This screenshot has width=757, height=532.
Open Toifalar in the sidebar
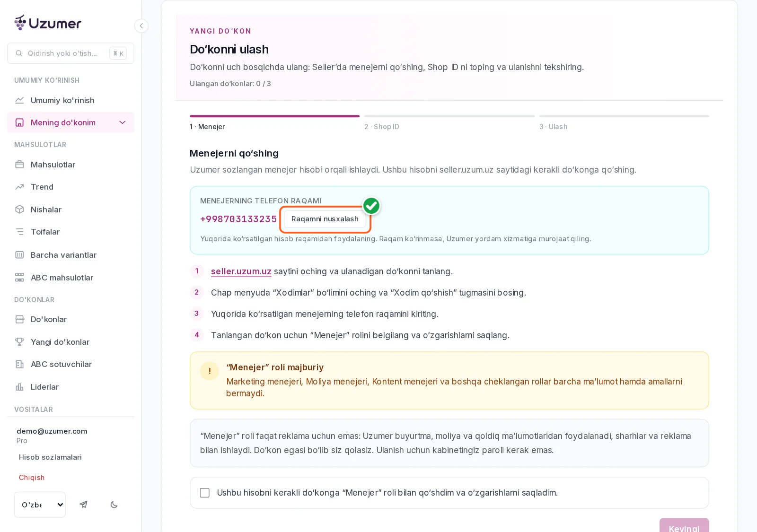point(70,232)
